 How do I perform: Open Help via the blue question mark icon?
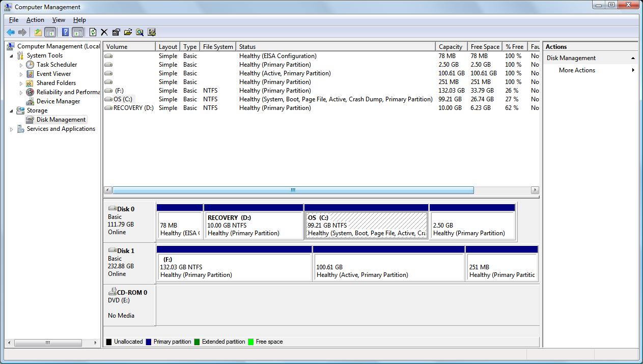(65, 32)
